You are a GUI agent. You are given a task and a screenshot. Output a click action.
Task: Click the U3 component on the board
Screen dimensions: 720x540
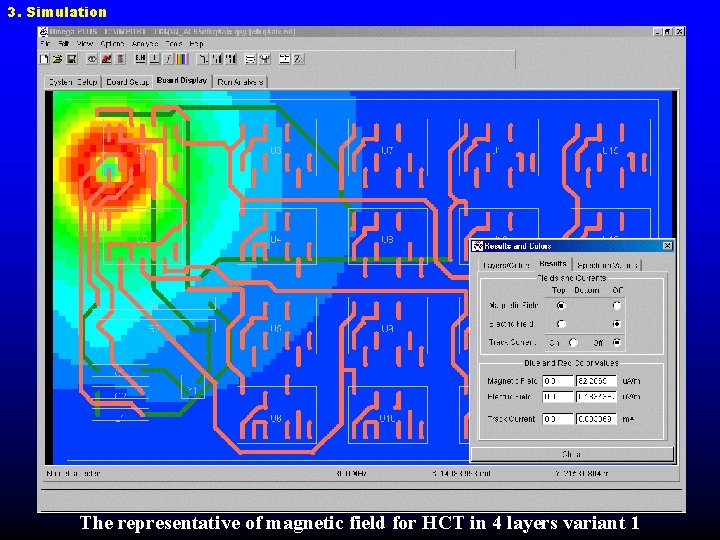click(x=276, y=150)
